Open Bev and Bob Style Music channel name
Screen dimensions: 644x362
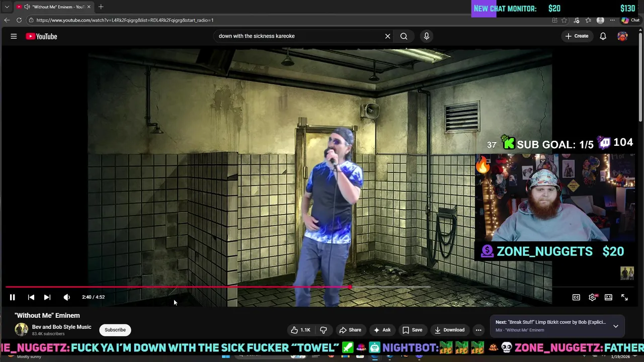(x=62, y=327)
